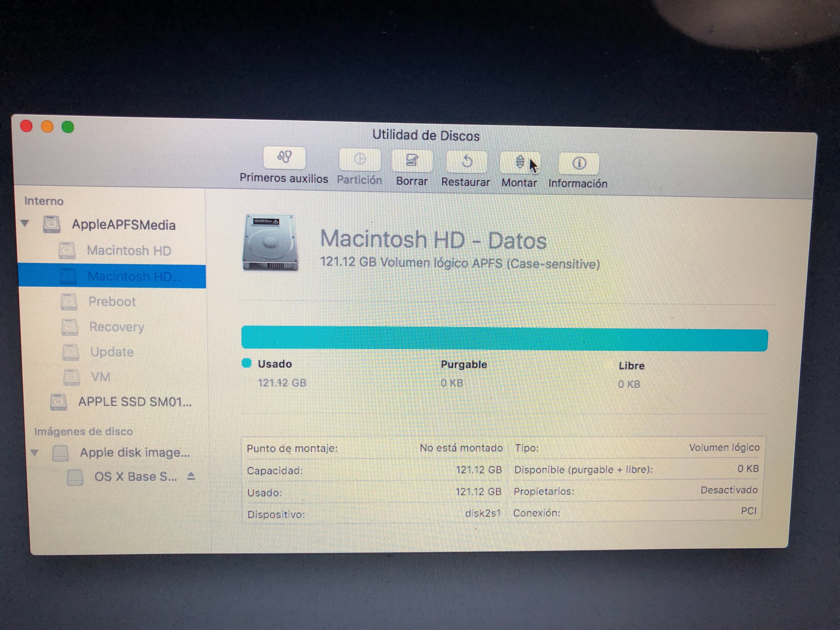Select the Preboot volume in sidebar
Viewport: 840px width, 630px height.
[112, 301]
